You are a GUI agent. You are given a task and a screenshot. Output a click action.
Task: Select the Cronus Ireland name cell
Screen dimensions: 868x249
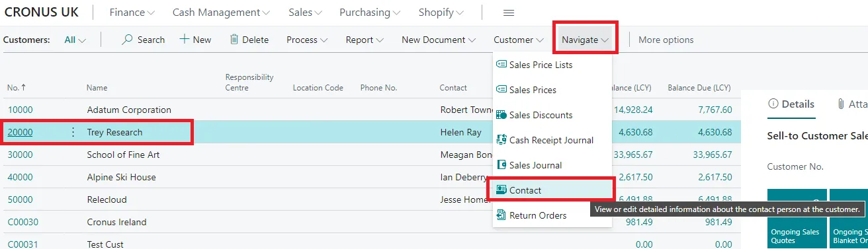(116, 222)
